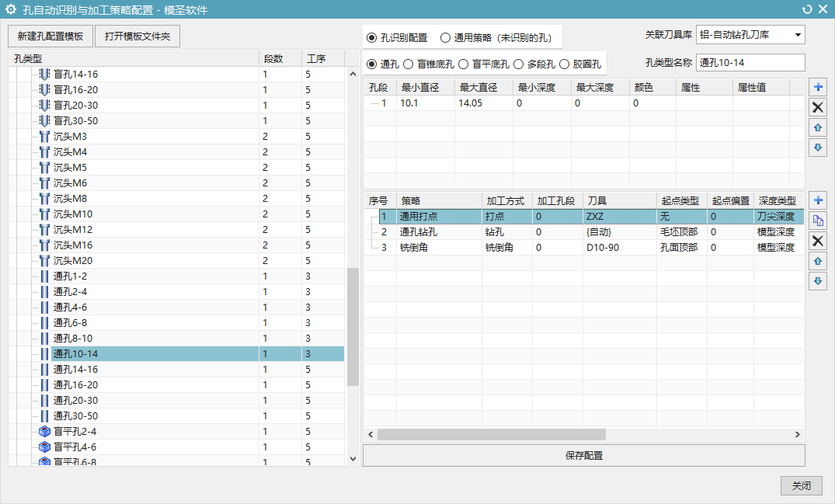
Task: Click the ZXZ tool cell
Action: click(619, 217)
